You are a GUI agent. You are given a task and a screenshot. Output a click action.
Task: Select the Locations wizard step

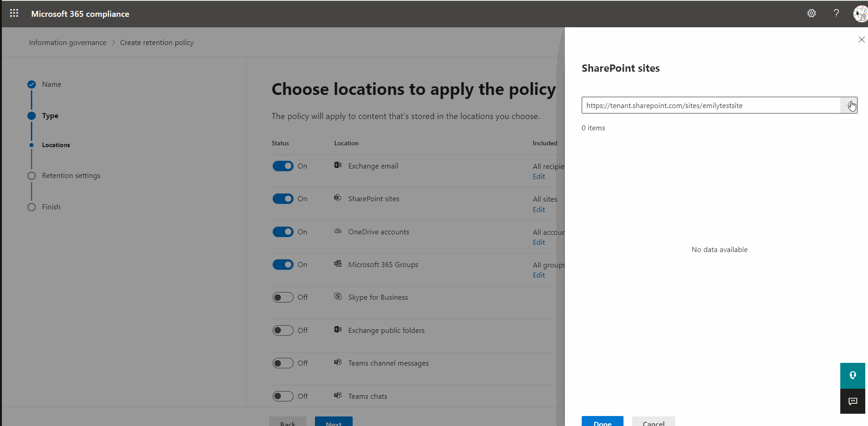click(56, 145)
